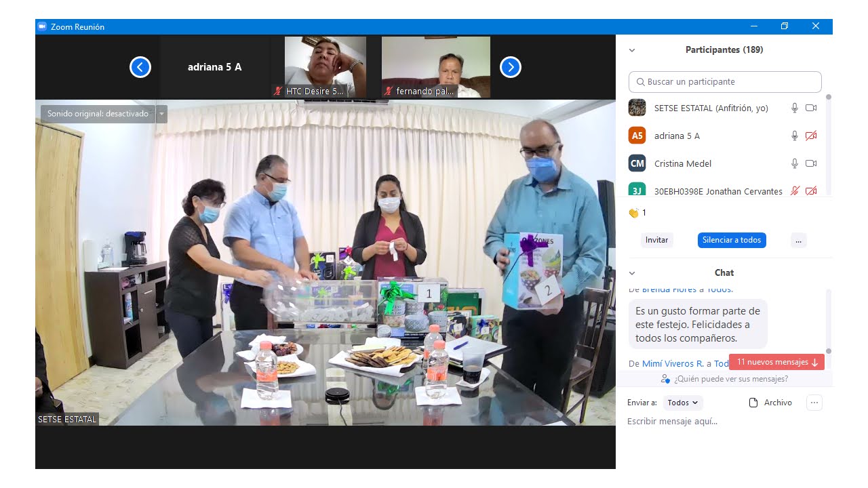Viewport: 868px width, 488px height.
Task: Click the Buscar un participante search field
Action: coord(725,81)
